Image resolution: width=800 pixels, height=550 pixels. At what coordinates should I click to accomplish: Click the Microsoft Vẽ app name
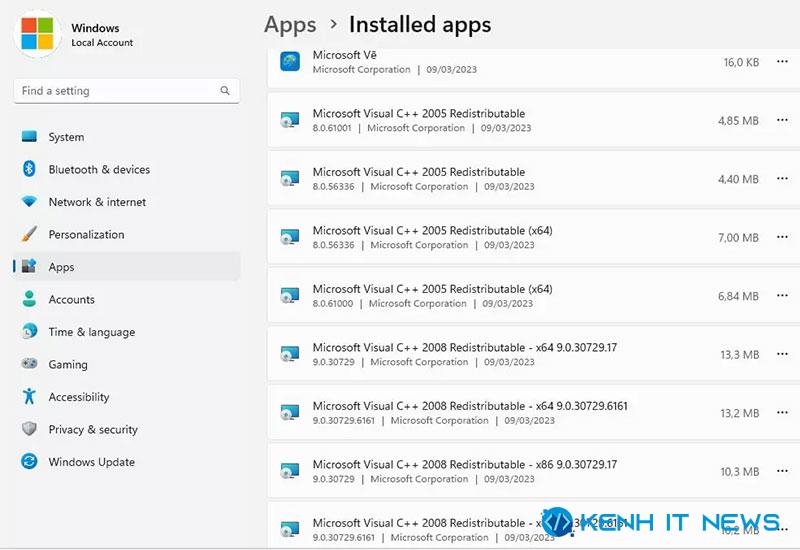pyautogui.click(x=344, y=55)
